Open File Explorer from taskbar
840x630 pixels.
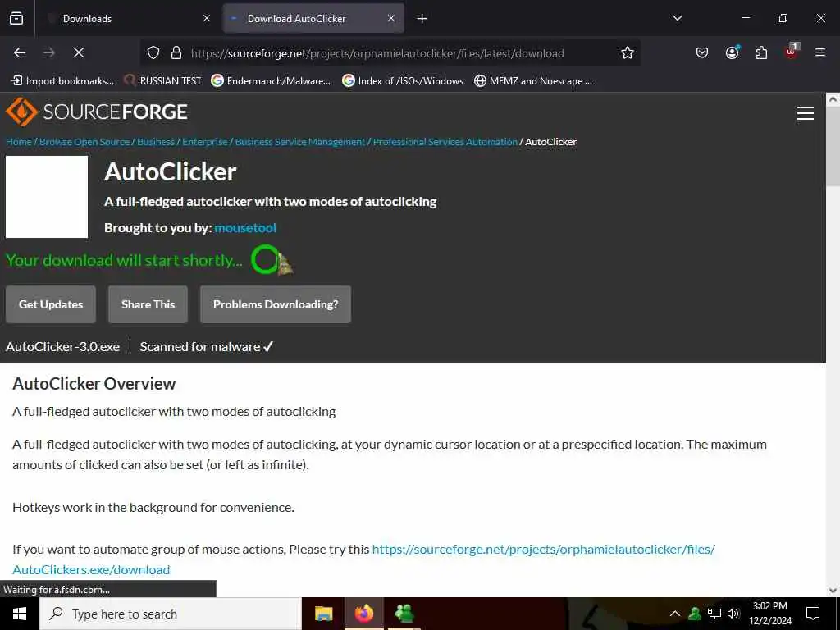point(323,614)
